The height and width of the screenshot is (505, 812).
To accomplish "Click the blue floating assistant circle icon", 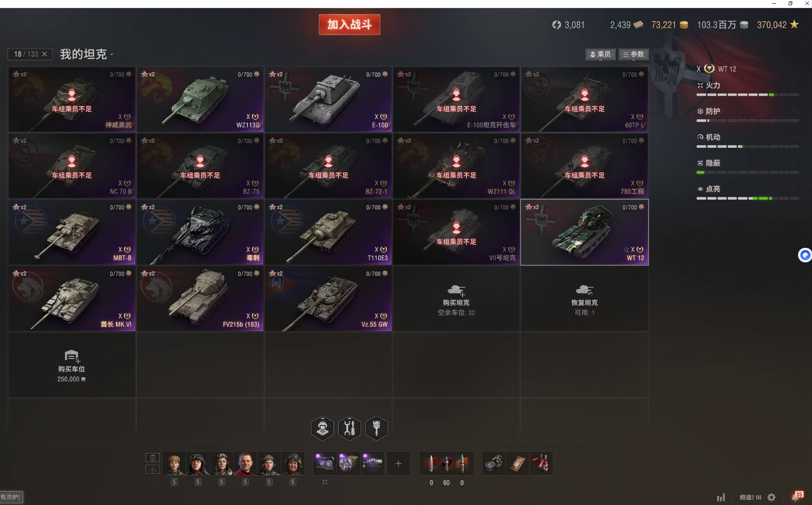I will (x=805, y=255).
